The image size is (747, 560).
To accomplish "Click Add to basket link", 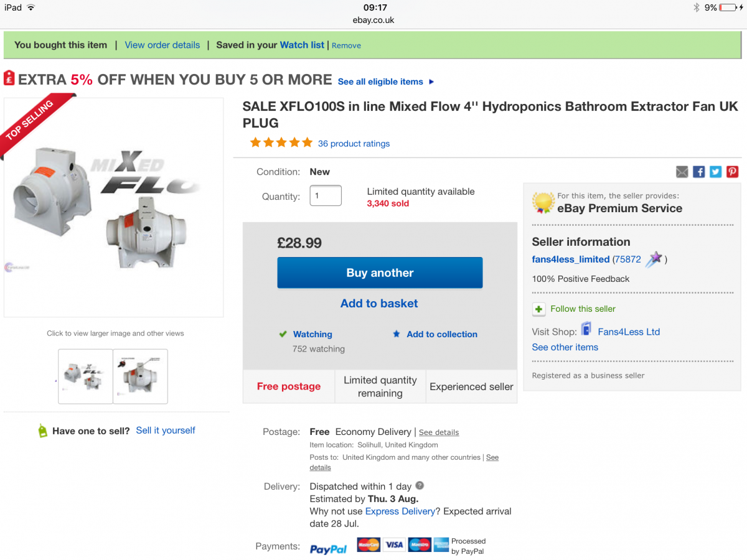I will [379, 304].
